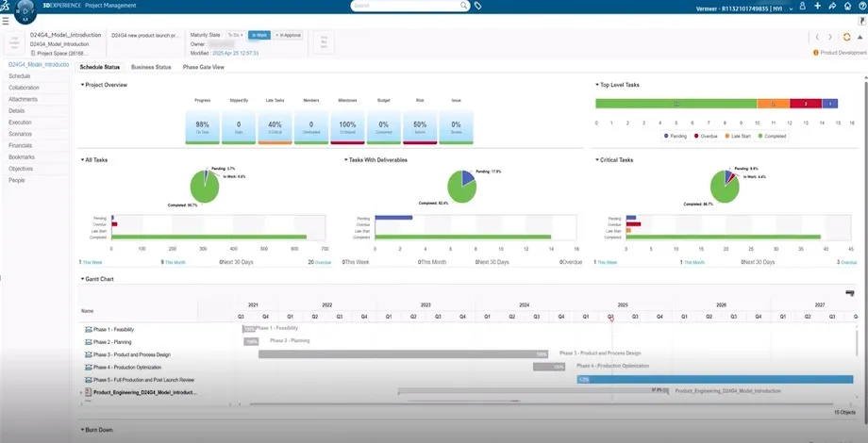This screenshot has width=868, height=443.
Task: Switch to the Business Status tab
Action: tap(151, 67)
